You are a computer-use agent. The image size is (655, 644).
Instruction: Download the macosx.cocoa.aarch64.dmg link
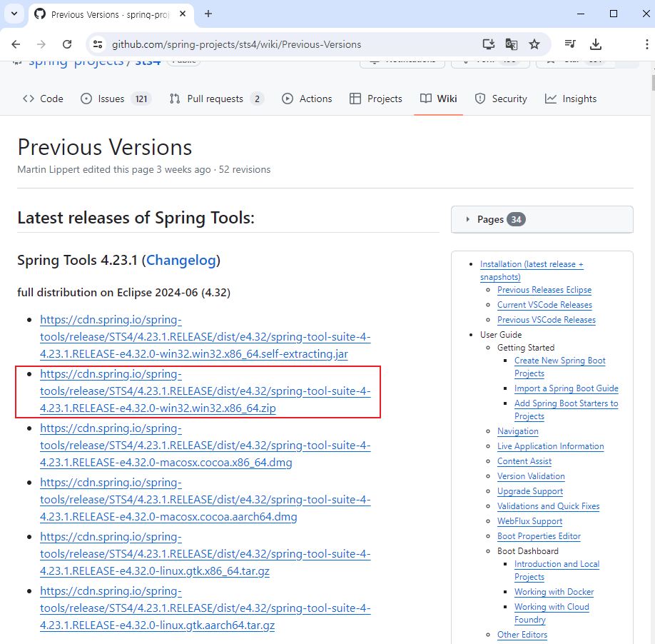[x=205, y=500]
